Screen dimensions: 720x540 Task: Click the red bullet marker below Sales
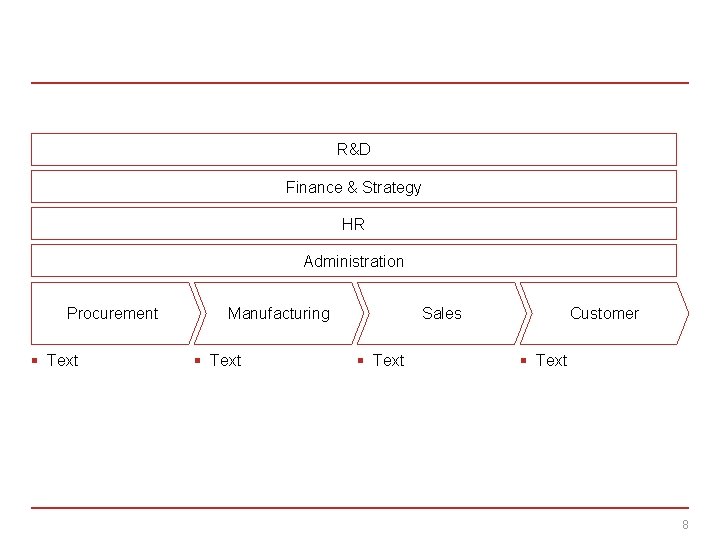pos(361,360)
